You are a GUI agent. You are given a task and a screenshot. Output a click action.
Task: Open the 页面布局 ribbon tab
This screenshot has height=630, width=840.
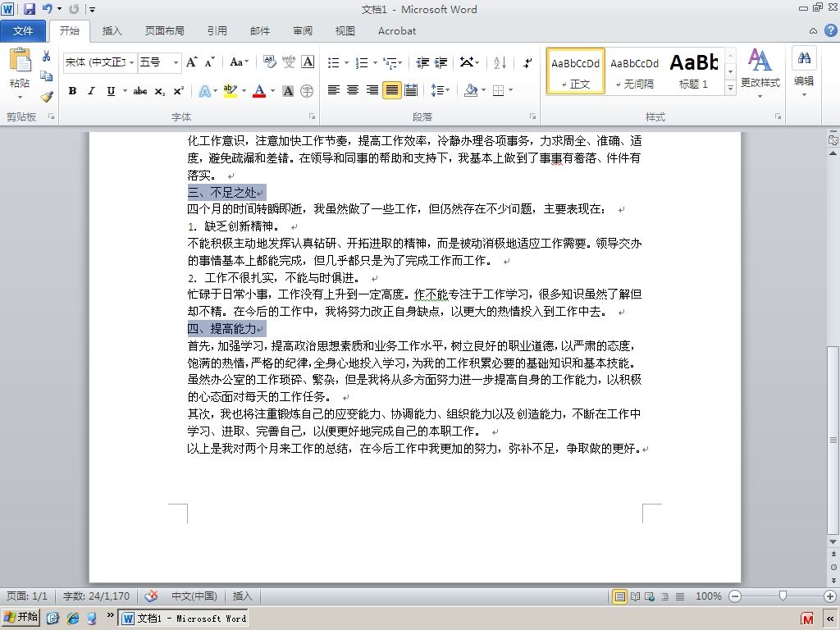point(164,31)
